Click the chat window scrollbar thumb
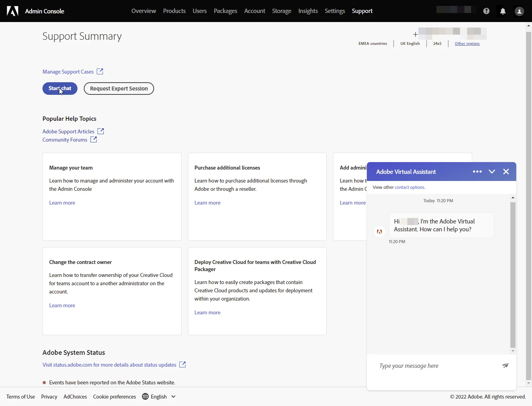 513,275
